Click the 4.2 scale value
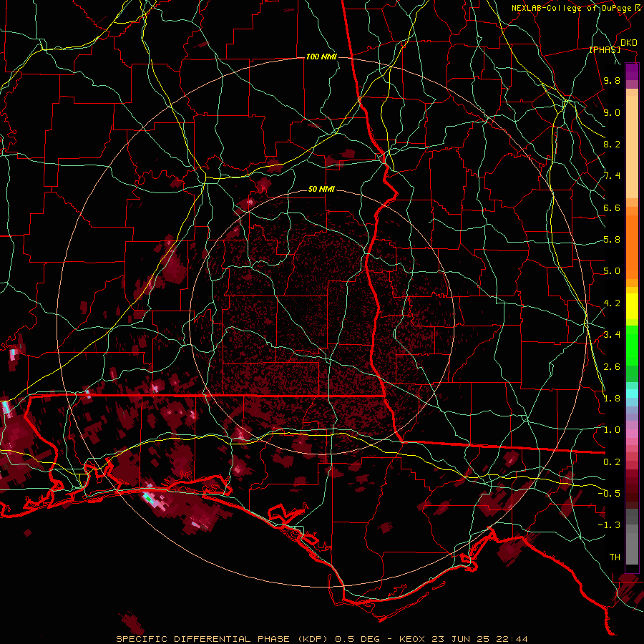The height and width of the screenshot is (644, 644). pyautogui.click(x=612, y=303)
